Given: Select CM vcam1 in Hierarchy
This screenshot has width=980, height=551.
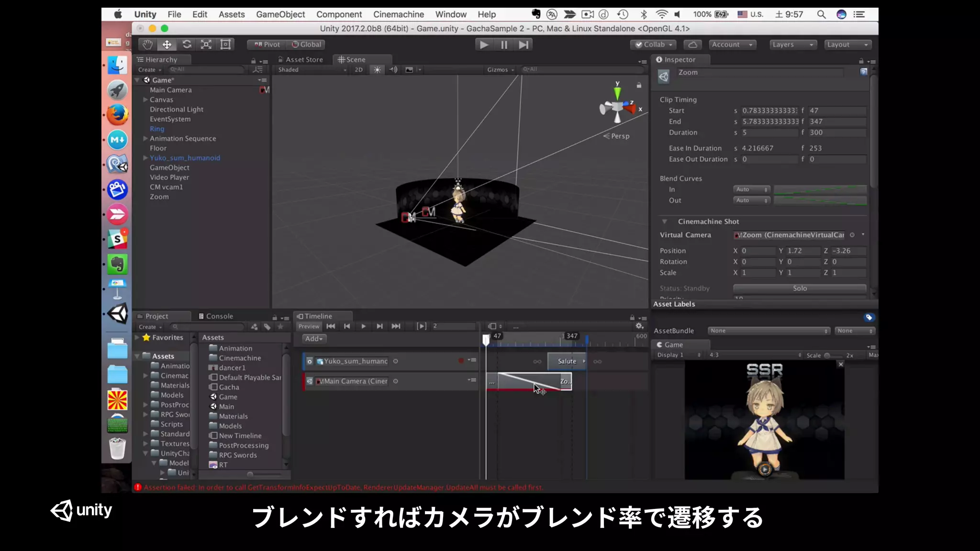Looking at the screenshot, I should pos(166,187).
